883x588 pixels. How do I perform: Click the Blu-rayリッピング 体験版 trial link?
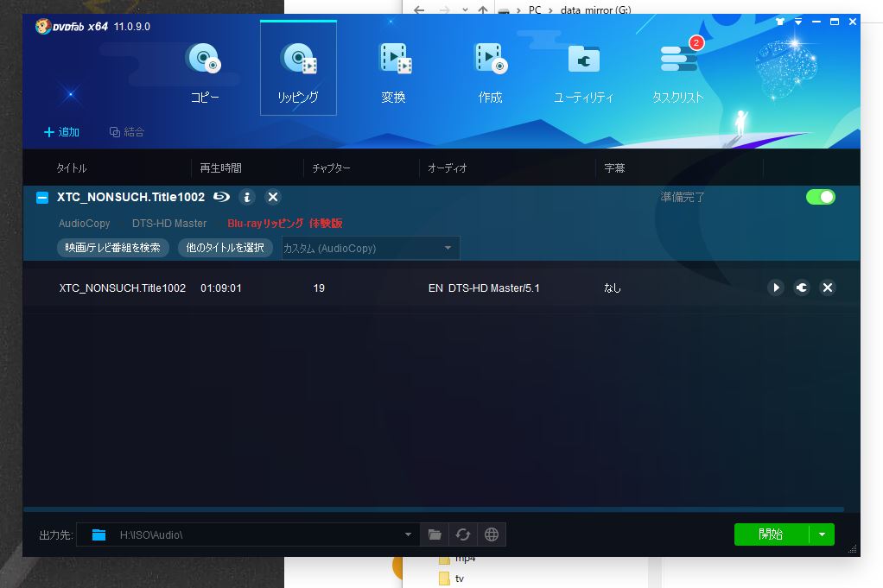(x=285, y=224)
